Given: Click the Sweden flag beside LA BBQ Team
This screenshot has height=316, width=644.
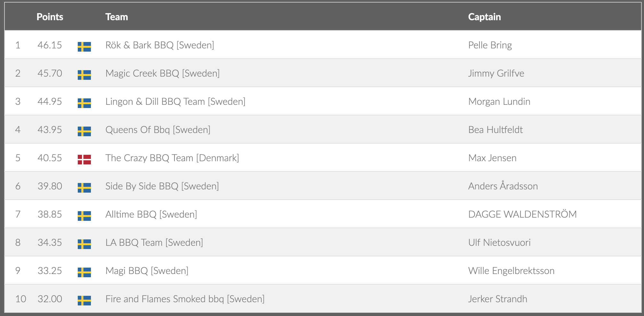Looking at the screenshot, I should tap(84, 244).
